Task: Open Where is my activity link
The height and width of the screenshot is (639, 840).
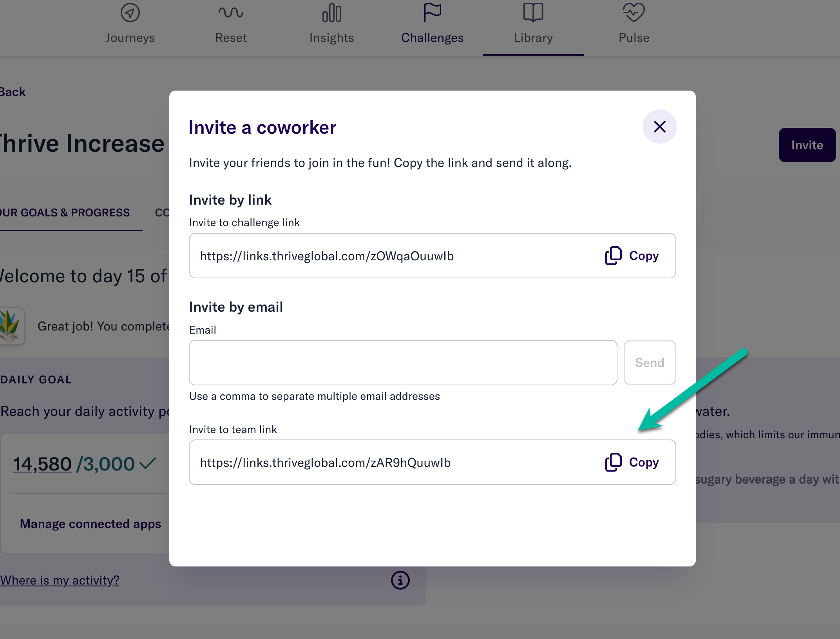Action: point(60,580)
